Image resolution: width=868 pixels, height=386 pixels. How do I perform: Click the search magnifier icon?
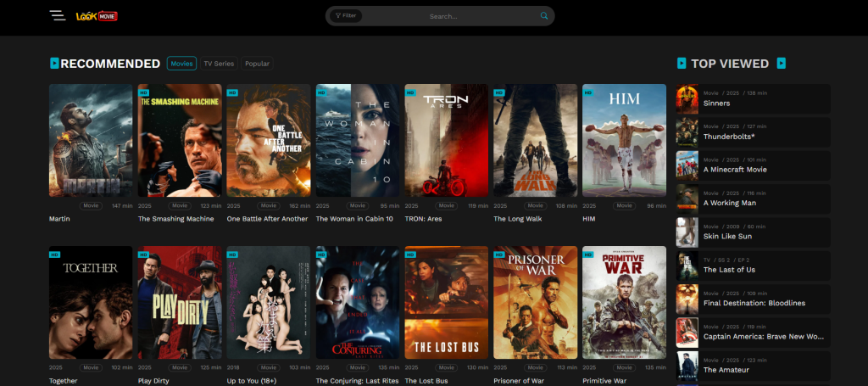pos(544,16)
